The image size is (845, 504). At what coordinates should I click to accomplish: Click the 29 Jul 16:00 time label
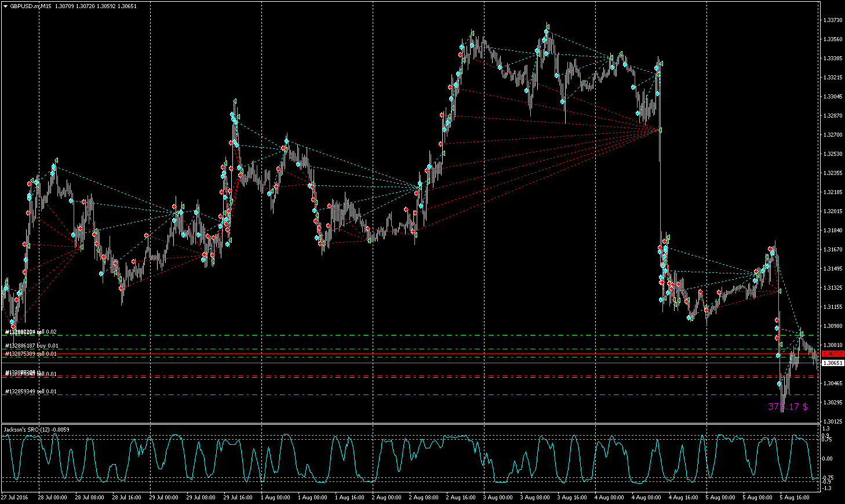(238, 497)
